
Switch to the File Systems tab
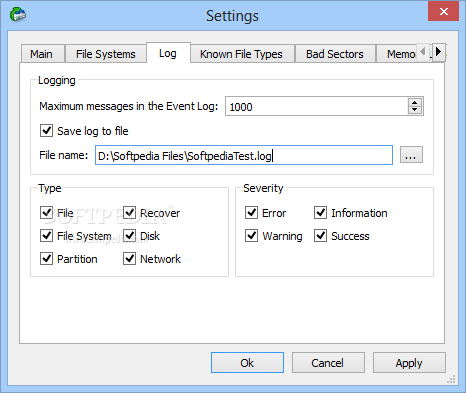tap(106, 54)
